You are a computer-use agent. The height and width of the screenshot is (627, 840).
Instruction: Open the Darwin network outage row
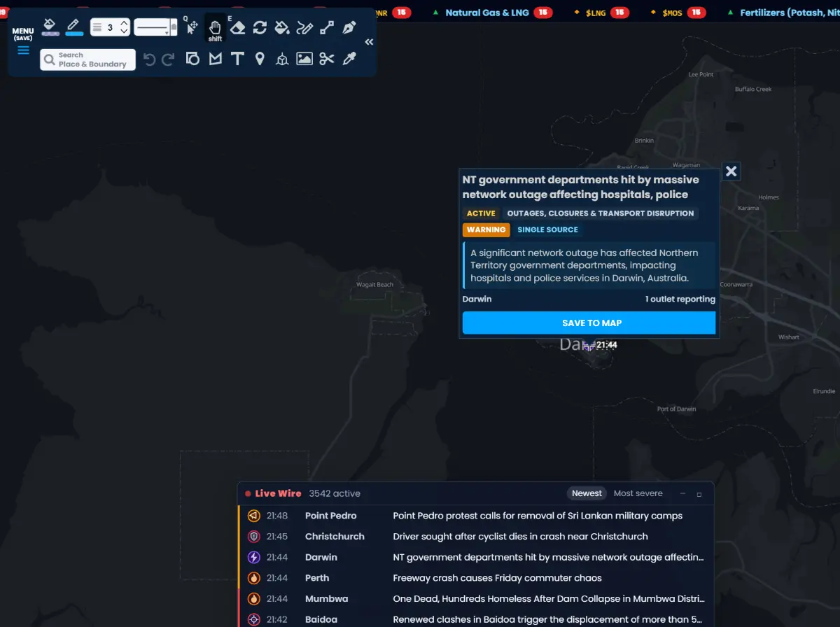coord(476,558)
